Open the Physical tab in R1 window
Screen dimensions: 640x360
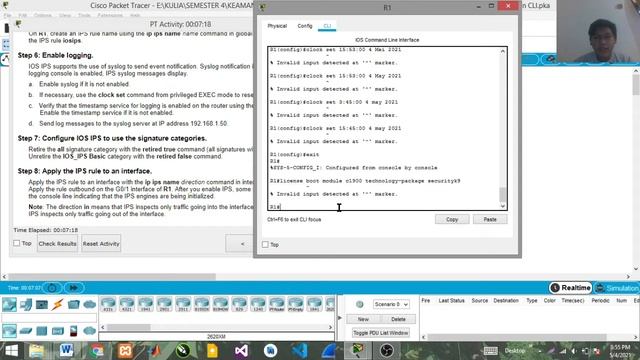(x=277, y=26)
